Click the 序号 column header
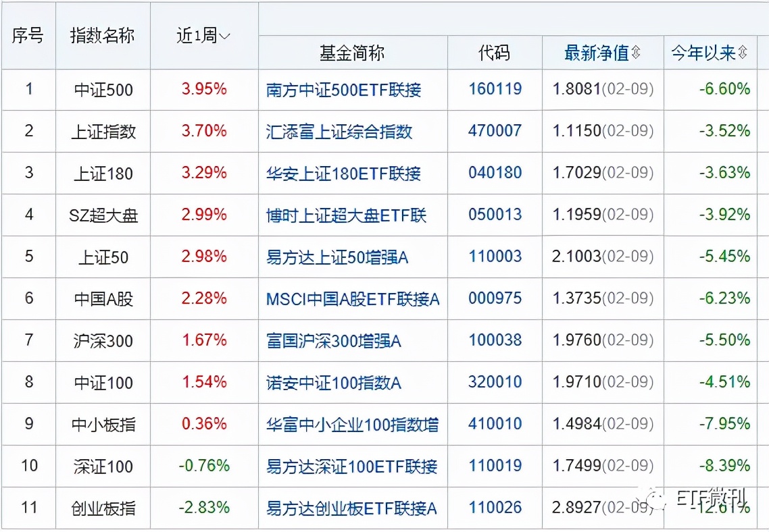This screenshot has height=532, width=769. tap(28, 35)
